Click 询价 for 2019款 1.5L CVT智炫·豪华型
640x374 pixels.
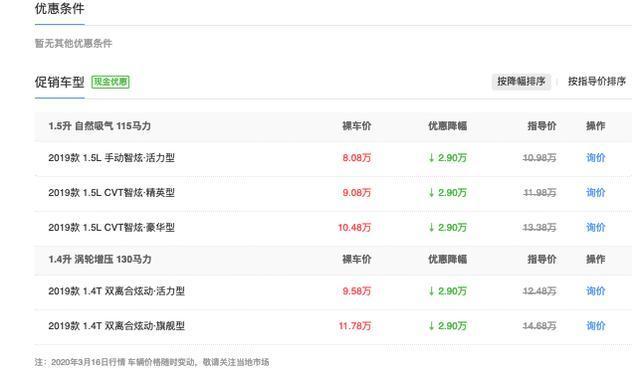click(596, 227)
